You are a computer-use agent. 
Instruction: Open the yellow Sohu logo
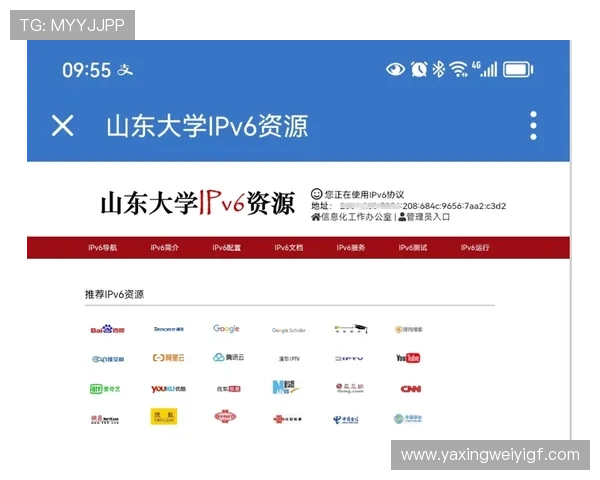coord(164,416)
